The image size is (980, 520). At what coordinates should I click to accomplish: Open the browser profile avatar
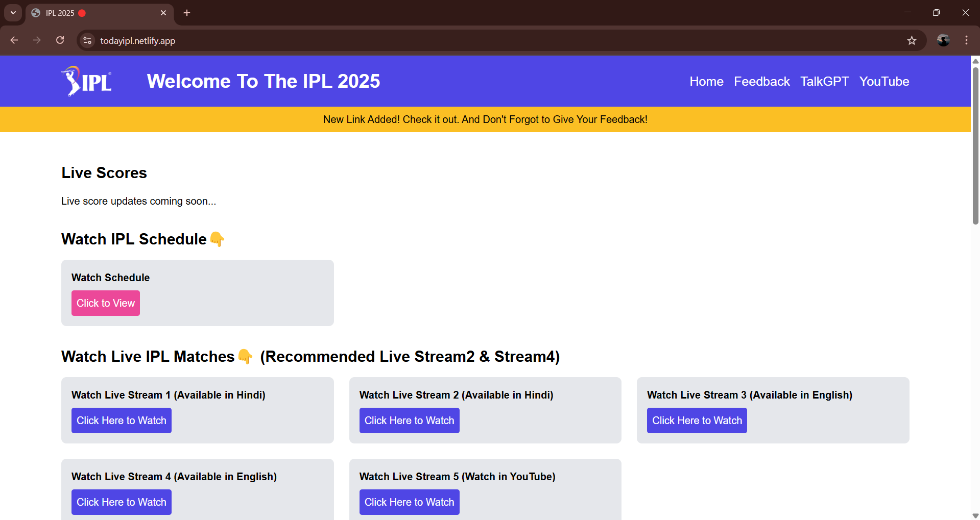(943, 40)
